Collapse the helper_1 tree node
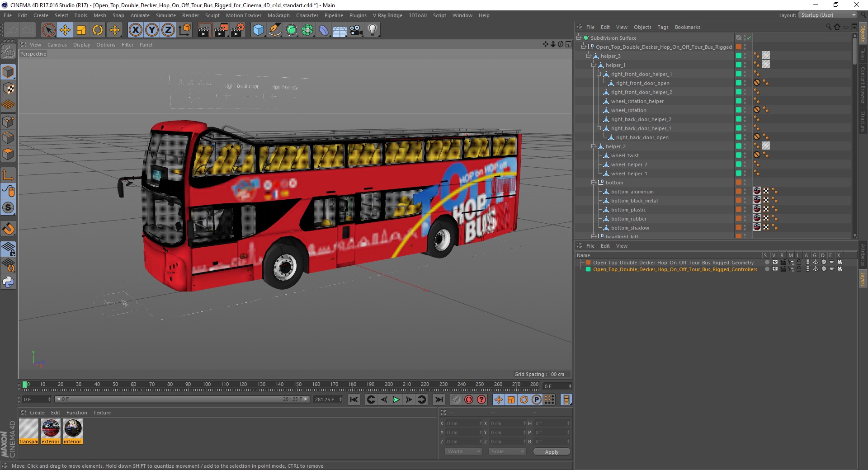This screenshot has height=470, width=868. pyautogui.click(x=594, y=65)
